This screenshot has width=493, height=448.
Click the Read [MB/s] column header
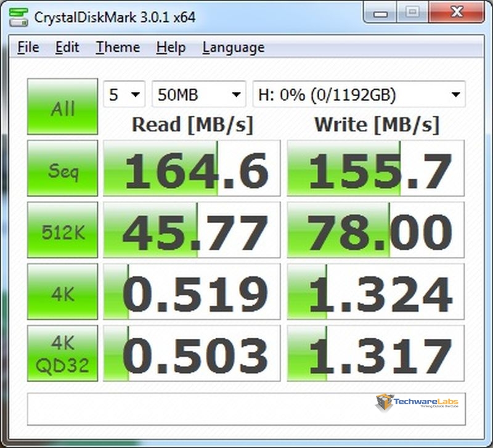tap(192, 125)
